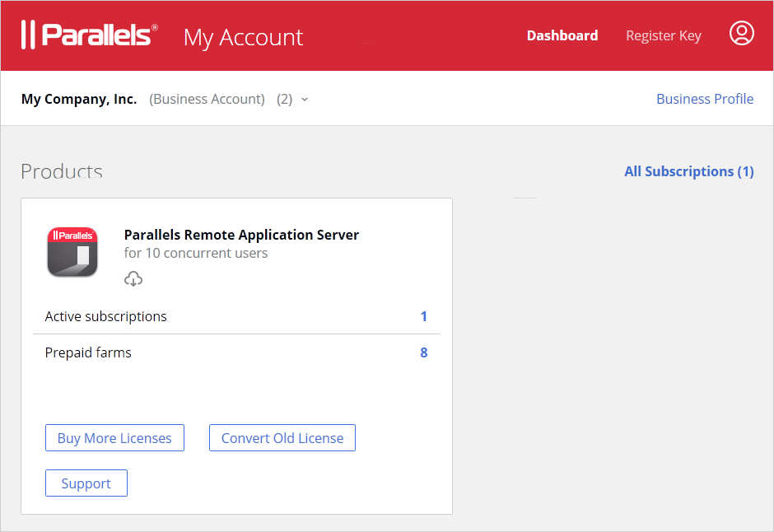Open the Register Key tab
Image resolution: width=774 pixels, height=532 pixels.
(663, 35)
